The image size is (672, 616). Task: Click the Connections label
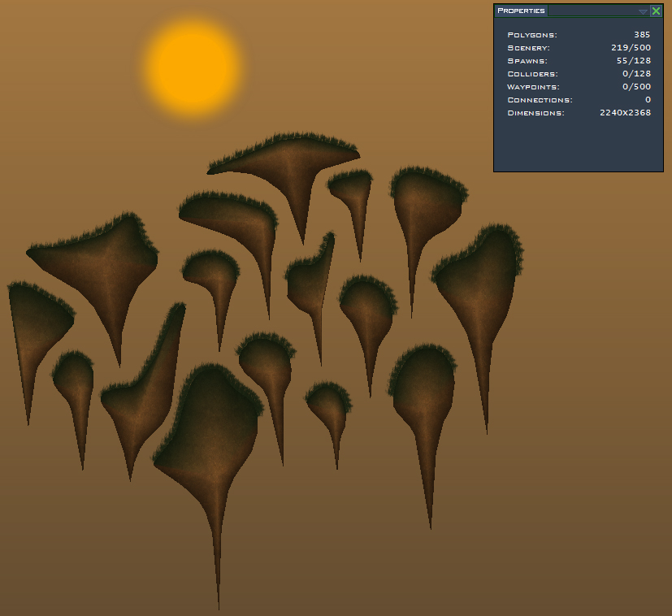coord(540,100)
